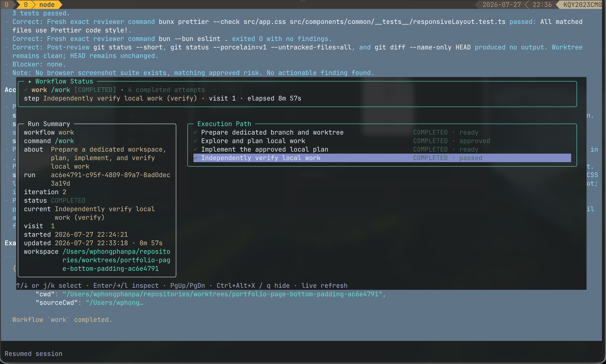Click "command /work" in Run Summary
The height and width of the screenshot is (364, 606).
coord(49,141)
